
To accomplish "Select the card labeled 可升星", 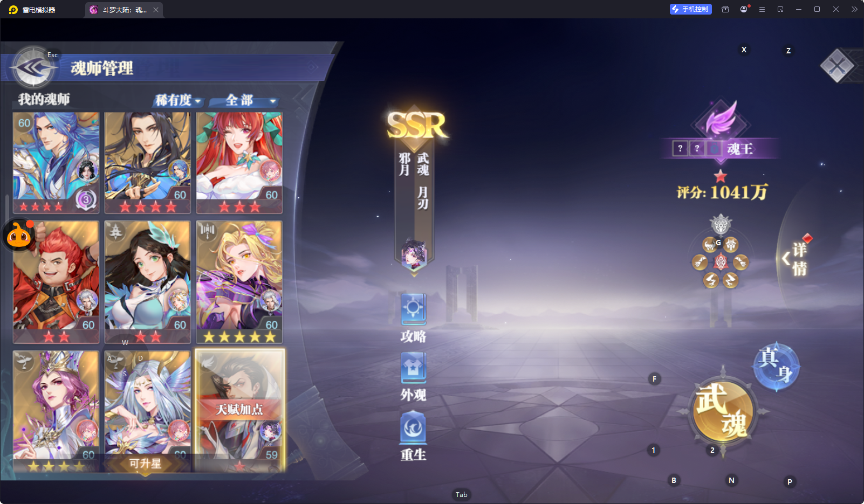I will [148, 411].
